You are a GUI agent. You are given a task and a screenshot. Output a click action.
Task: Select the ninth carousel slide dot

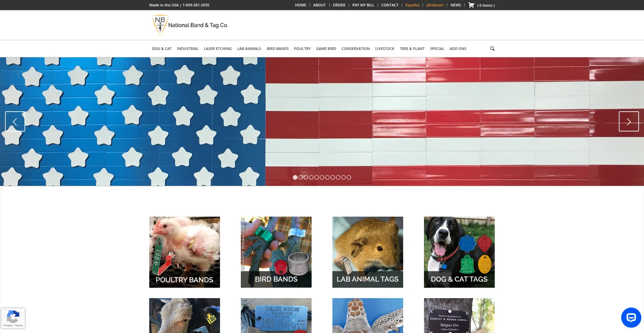coord(338,177)
